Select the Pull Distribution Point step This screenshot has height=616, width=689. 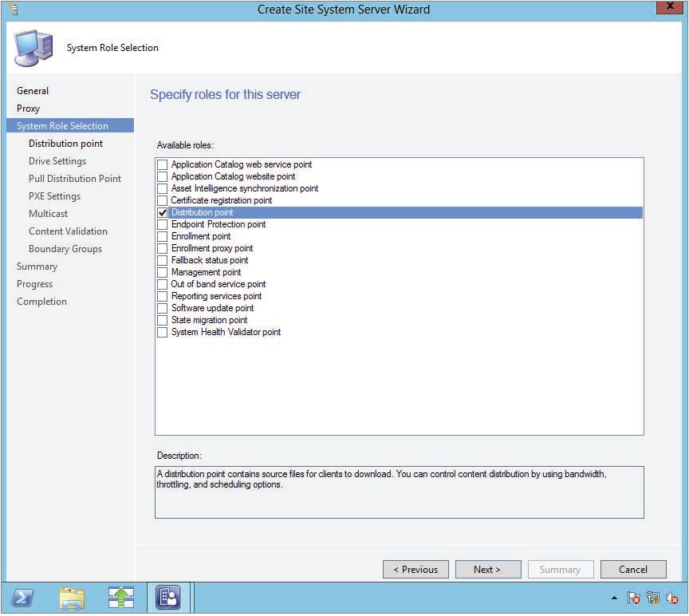click(75, 178)
